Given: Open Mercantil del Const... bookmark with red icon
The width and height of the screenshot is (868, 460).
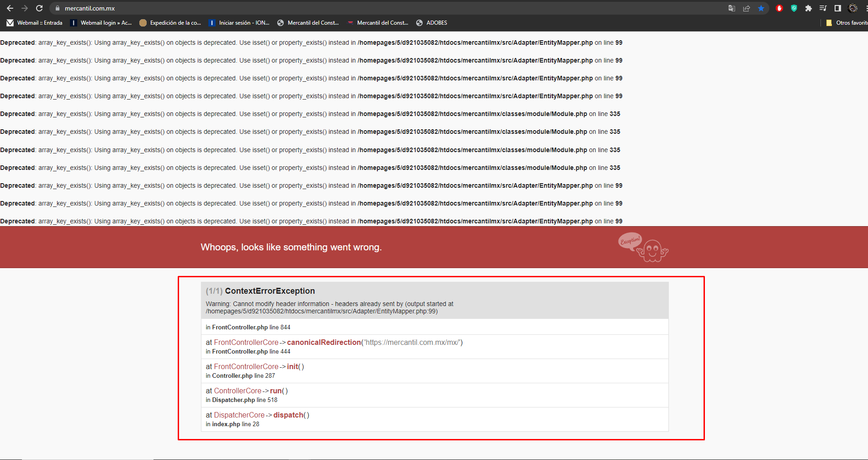Looking at the screenshot, I should [378, 23].
